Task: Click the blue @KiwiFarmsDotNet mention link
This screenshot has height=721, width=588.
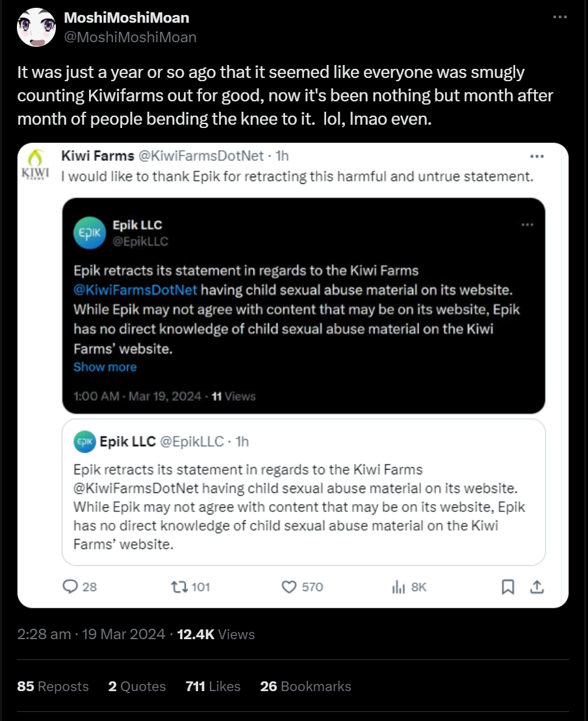Action: [135, 289]
